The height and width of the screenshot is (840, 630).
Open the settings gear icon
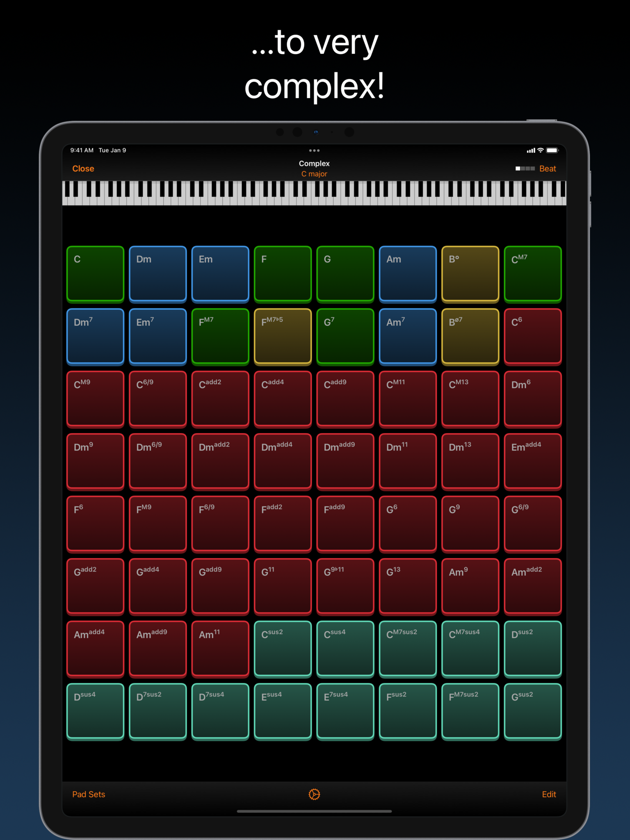[x=314, y=794]
